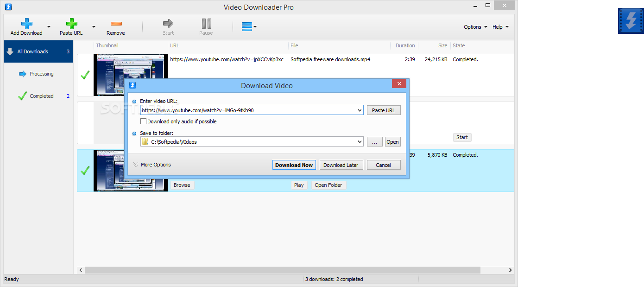The width and height of the screenshot is (644, 287).
Task: Click the Browse button under the highlighted download
Action: click(x=182, y=185)
